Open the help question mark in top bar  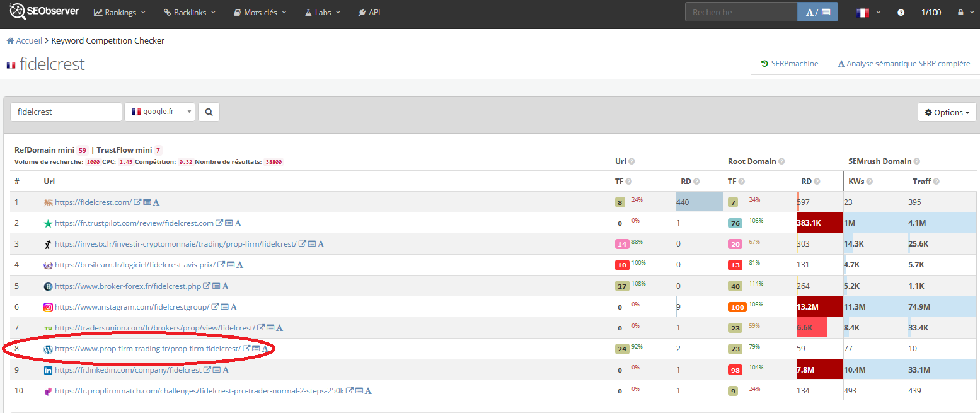point(901,13)
